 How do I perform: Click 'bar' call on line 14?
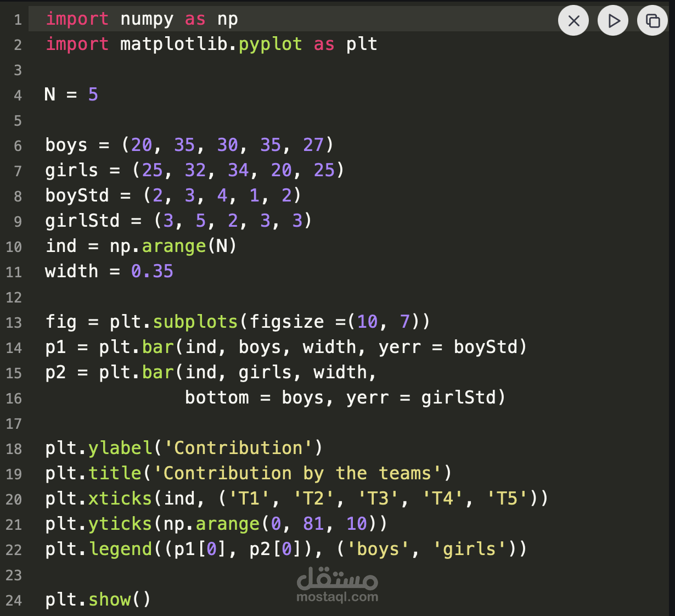coord(158,347)
